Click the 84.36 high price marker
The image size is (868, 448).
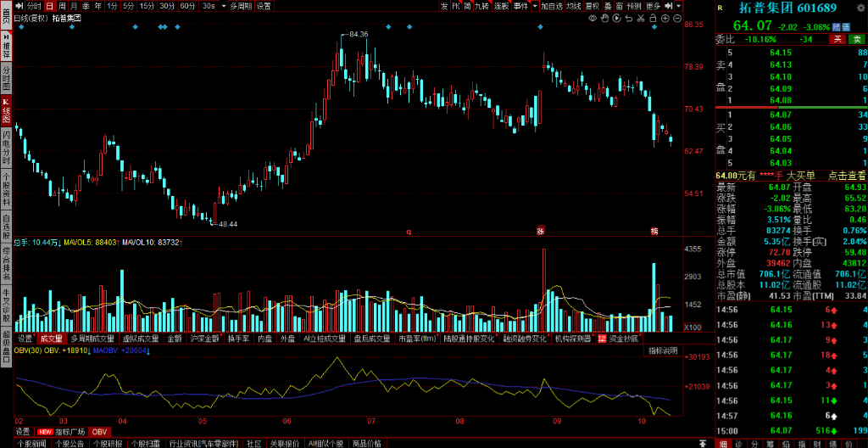click(x=358, y=34)
